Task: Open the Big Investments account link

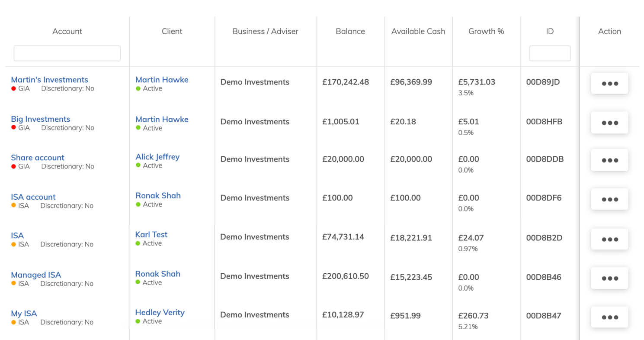Action: [x=40, y=119]
